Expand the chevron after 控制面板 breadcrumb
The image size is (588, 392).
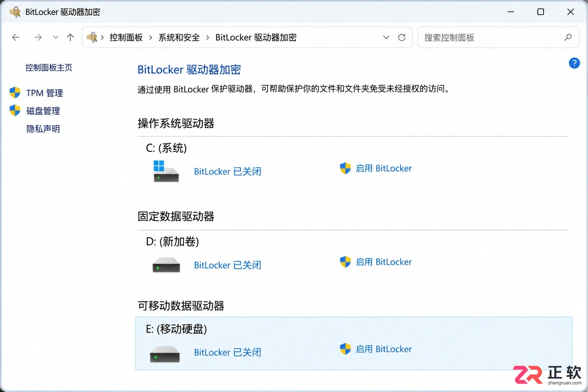point(151,38)
